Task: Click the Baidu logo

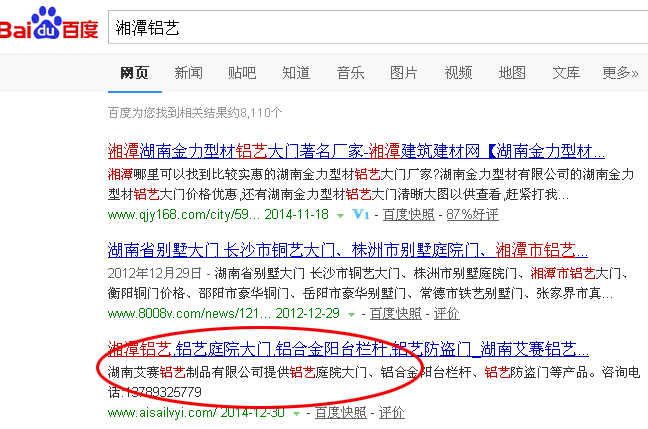Action: [49, 24]
